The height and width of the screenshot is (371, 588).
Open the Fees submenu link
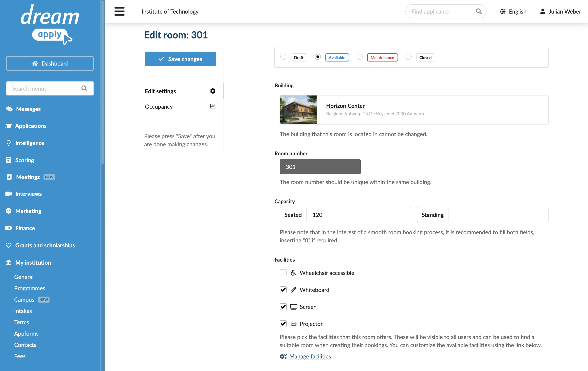point(20,356)
